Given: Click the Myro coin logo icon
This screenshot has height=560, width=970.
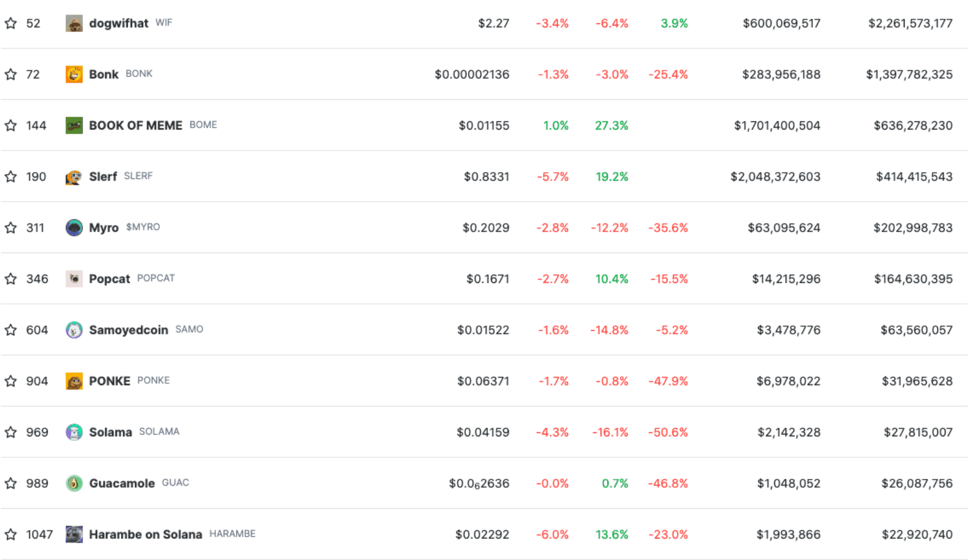Looking at the screenshot, I should pyautogui.click(x=74, y=228).
